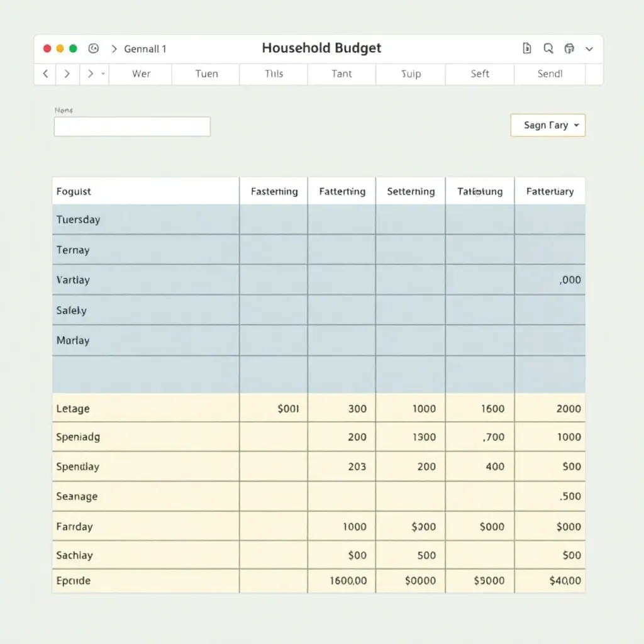Screen dimensions: 644x644
Task: Go forward with the first right arrow
Action: pos(67,74)
